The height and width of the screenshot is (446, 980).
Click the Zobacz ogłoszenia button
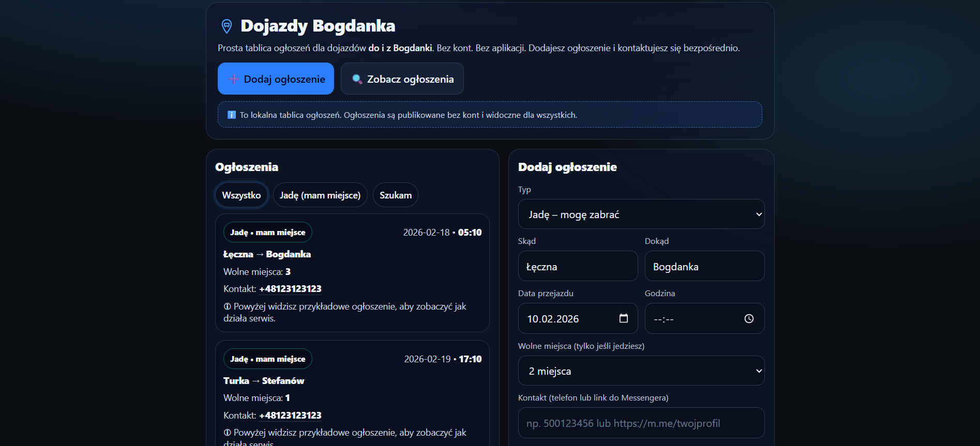pos(402,79)
